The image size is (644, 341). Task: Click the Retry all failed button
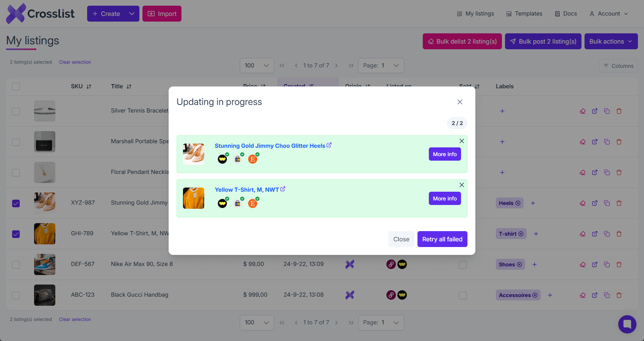click(442, 239)
